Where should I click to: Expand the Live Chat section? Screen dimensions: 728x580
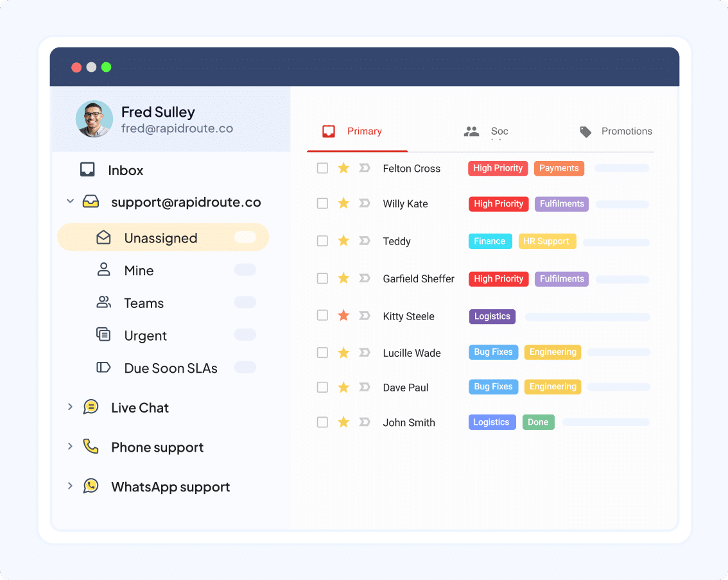click(70, 407)
